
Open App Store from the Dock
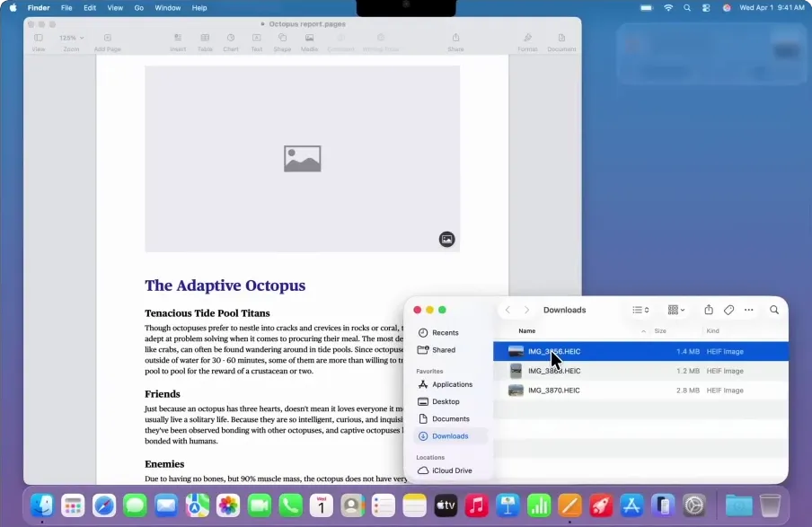point(631,505)
